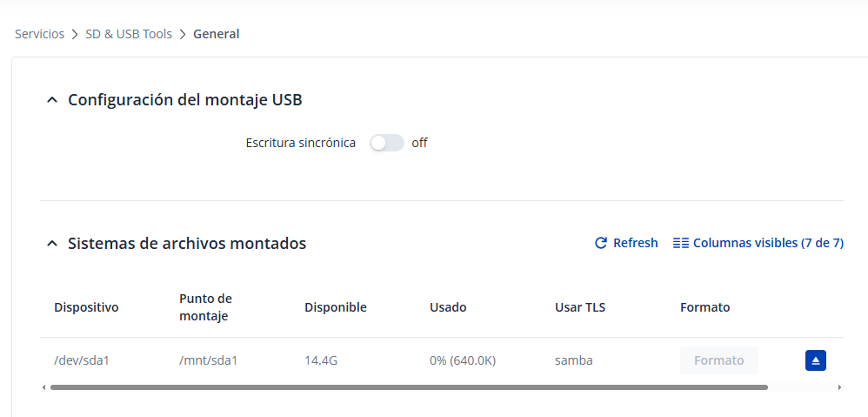Go to Servicios breadcrumb
This screenshot has width=868, height=417.
click(x=39, y=34)
